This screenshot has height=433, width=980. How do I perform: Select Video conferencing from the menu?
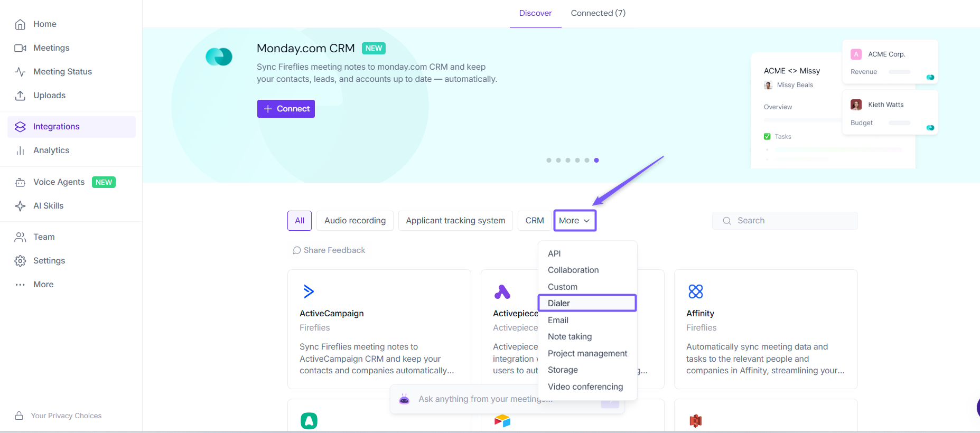click(585, 387)
